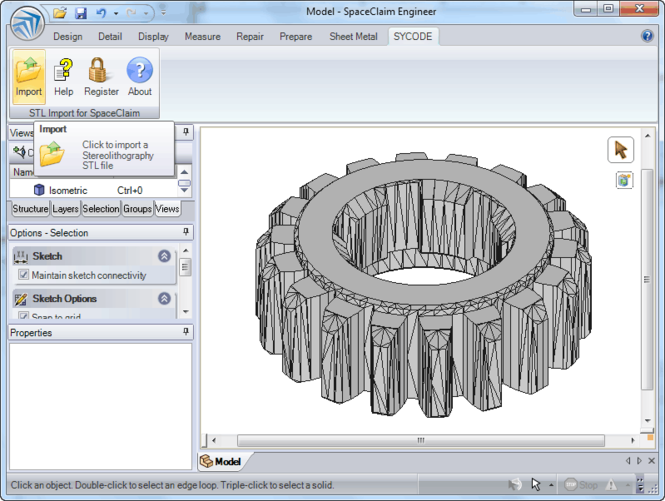
Task: Switch to the Prepare ribbon tab
Action: tap(296, 37)
